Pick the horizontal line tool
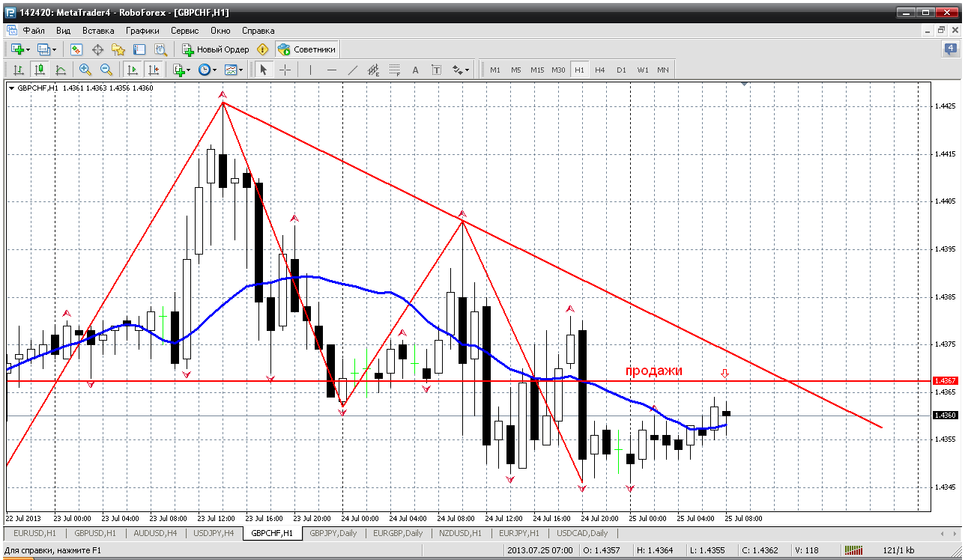This screenshot has width=965, height=560. (x=332, y=70)
